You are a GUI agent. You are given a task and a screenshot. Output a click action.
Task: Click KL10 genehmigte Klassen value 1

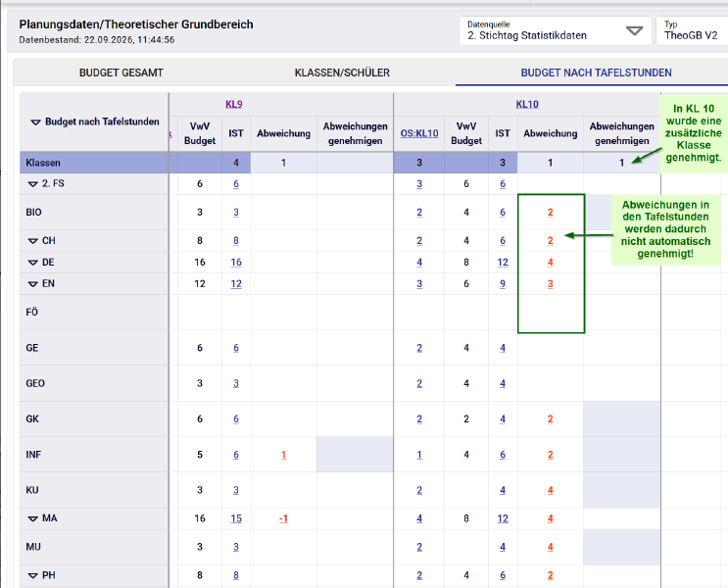[621, 163]
